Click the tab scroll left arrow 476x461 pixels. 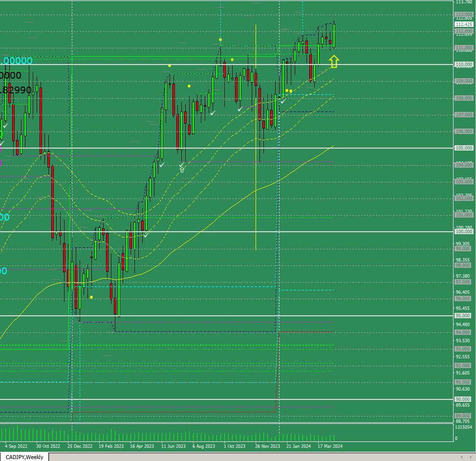point(461,457)
